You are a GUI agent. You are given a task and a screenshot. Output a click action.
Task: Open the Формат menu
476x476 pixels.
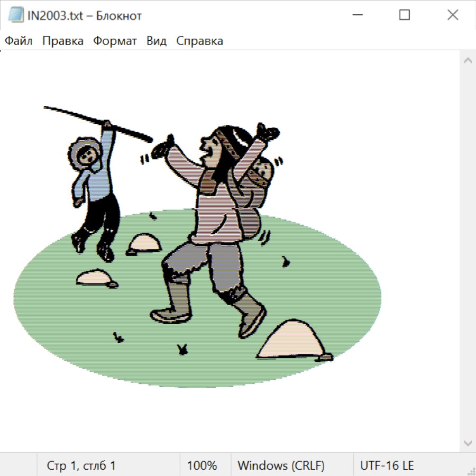[115, 41]
